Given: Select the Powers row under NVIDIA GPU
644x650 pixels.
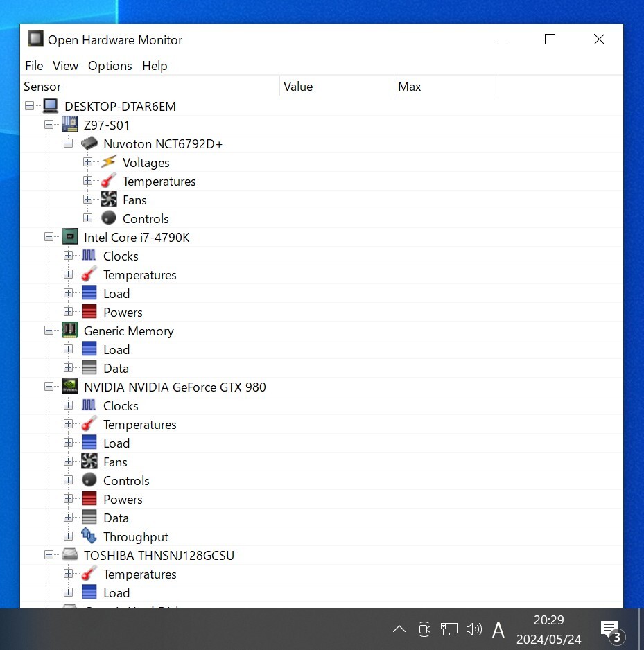Looking at the screenshot, I should pyautogui.click(x=322, y=499).
